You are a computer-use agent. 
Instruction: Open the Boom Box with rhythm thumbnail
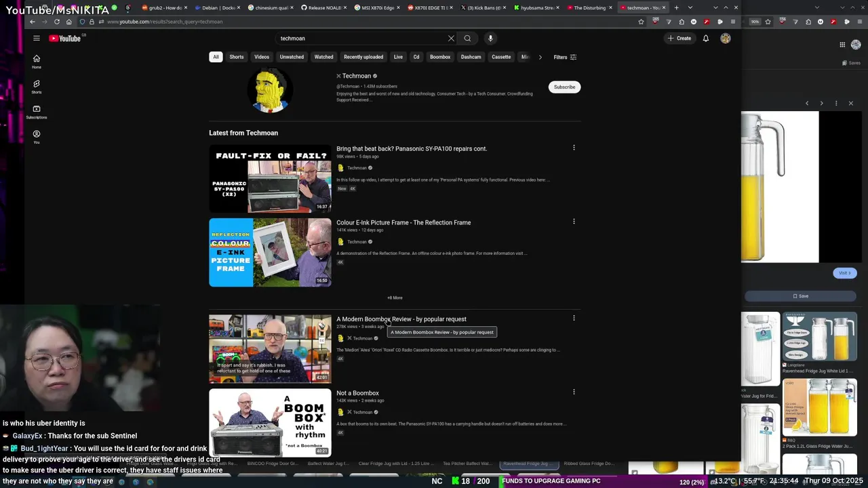270,422
